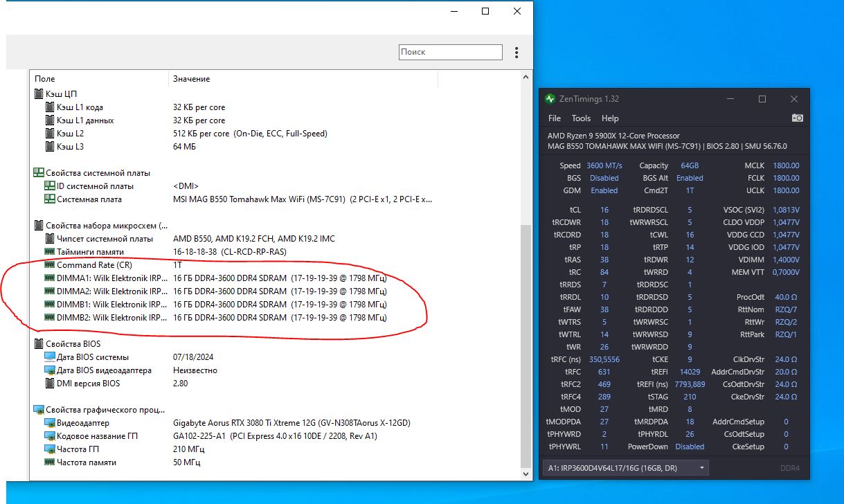Image resolution: width=844 pixels, height=504 pixels.
Task: Click the list's vertical scrollbar thumb
Action: pos(526,345)
